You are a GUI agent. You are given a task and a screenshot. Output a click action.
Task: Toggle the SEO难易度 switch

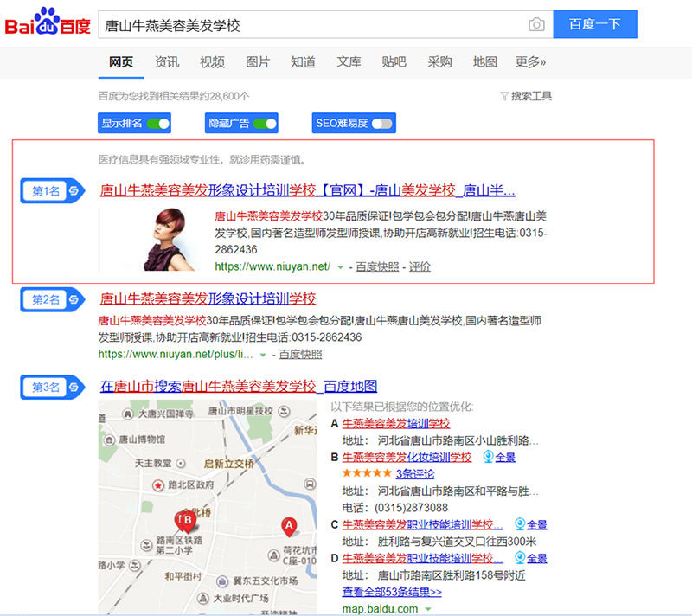(x=381, y=123)
